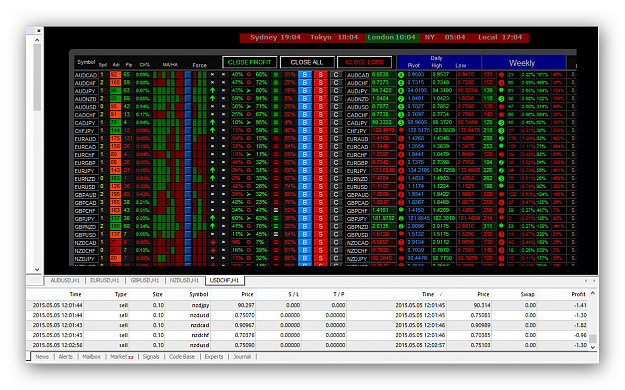
Task: Sort the history by Profit column
Action: tap(578, 294)
